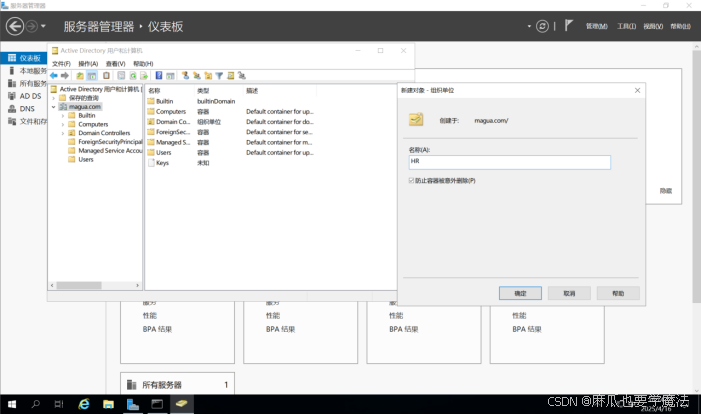Sort by the 类型 column header
701x415 pixels.
point(219,91)
